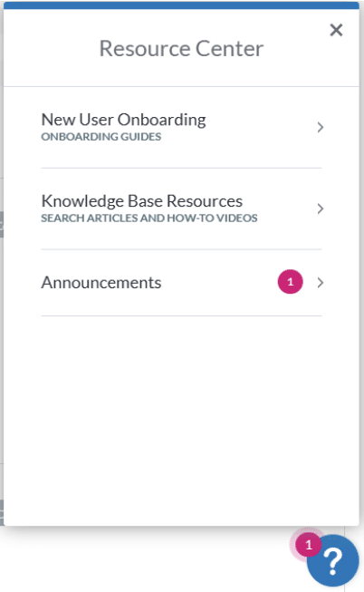
Task: Click the header divider below Resource Center title
Action: pos(181,86)
